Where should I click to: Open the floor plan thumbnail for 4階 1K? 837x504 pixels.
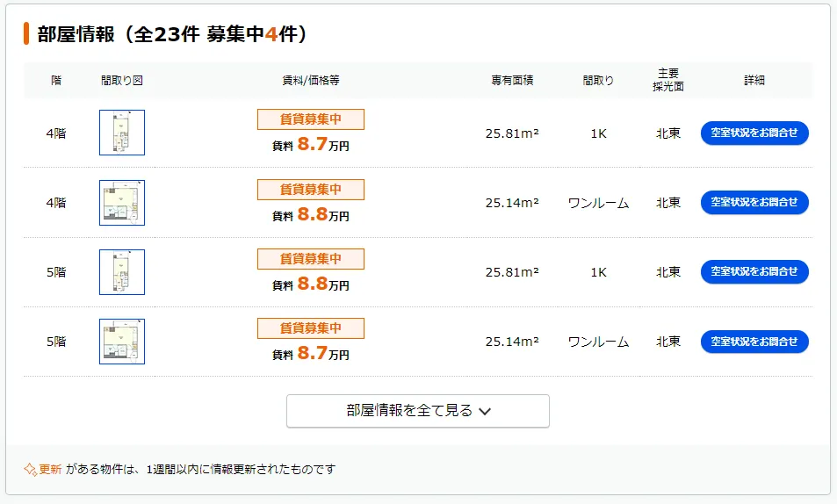pyautogui.click(x=122, y=133)
